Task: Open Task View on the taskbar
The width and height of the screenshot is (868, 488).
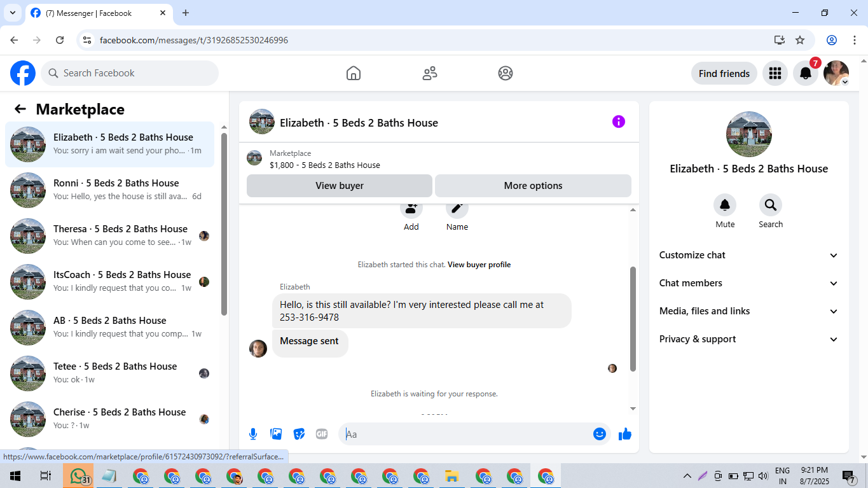Action: click(46, 476)
